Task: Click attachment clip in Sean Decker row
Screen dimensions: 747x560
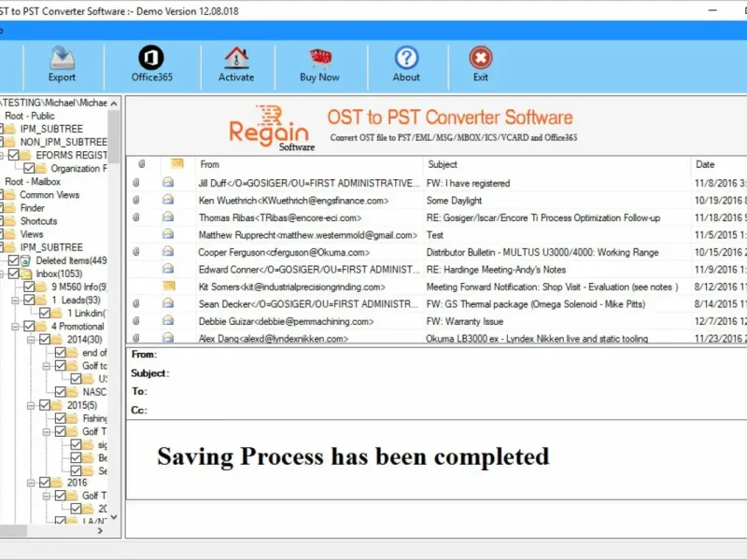Action: 135,303
